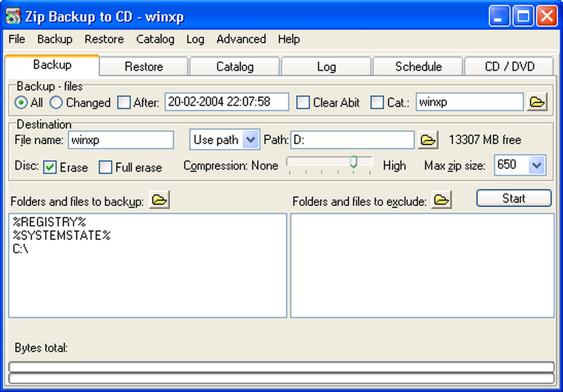563x392 pixels.
Task: Select the %SYSTEMSTATE% entry in backup list
Action: (x=62, y=235)
